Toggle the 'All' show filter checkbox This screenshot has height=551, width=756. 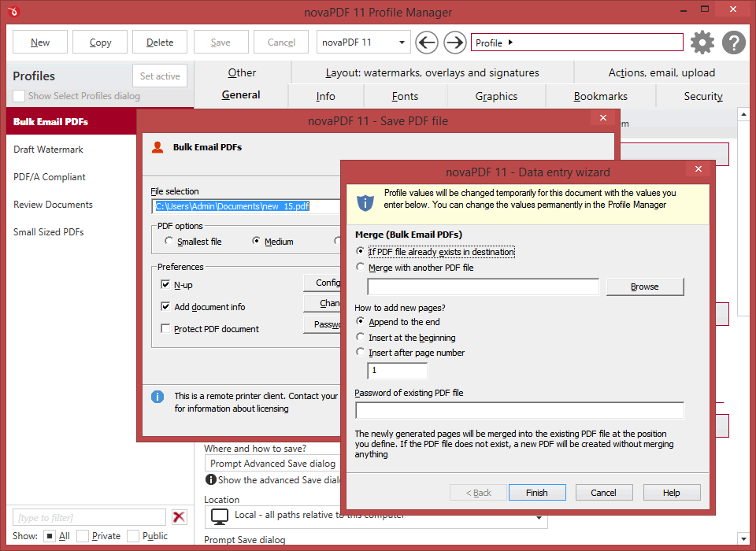49,535
